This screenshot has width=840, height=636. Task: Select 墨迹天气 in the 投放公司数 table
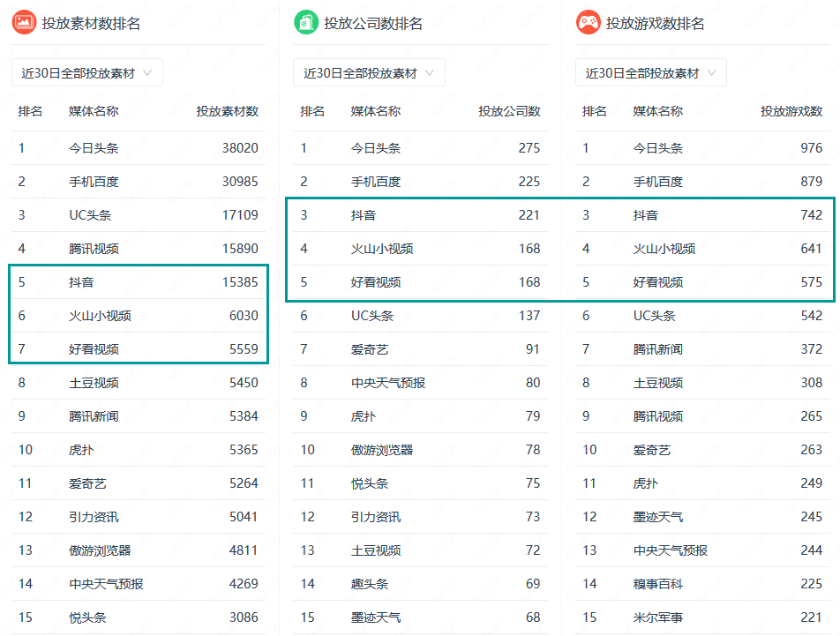coord(376,617)
